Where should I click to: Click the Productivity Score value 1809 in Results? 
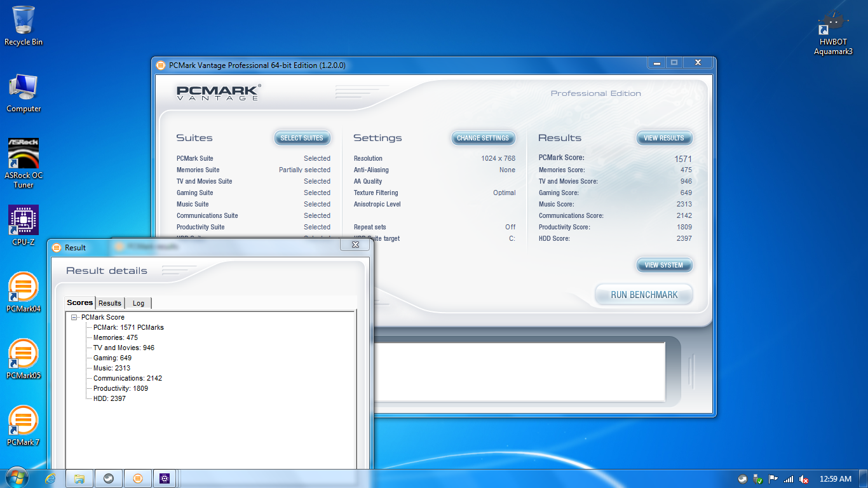pyautogui.click(x=684, y=227)
